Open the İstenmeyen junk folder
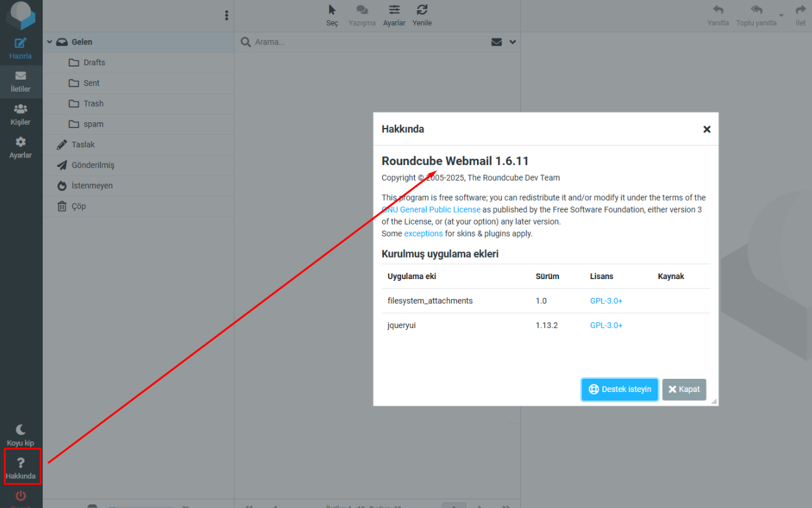 tap(138, 186)
